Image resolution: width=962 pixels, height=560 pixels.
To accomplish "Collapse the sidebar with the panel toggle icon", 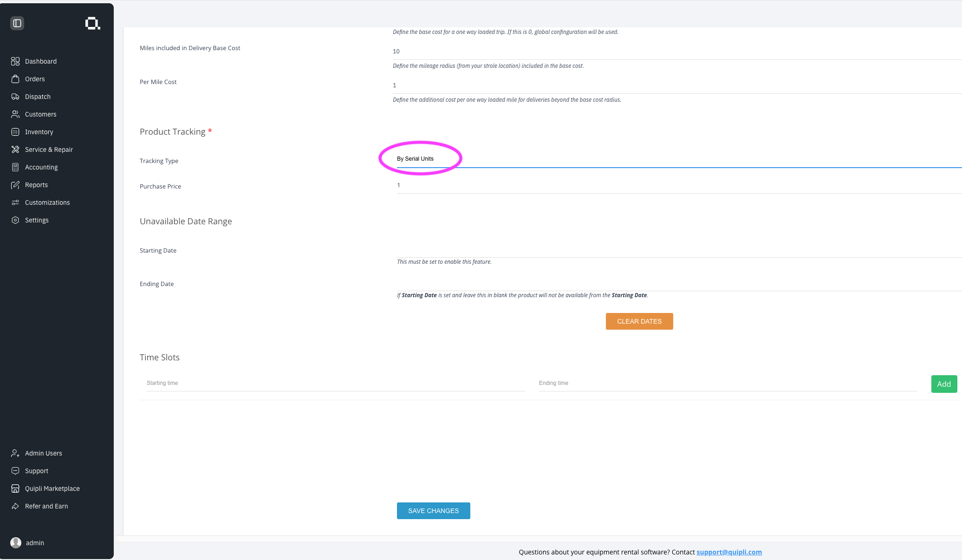I will point(17,23).
